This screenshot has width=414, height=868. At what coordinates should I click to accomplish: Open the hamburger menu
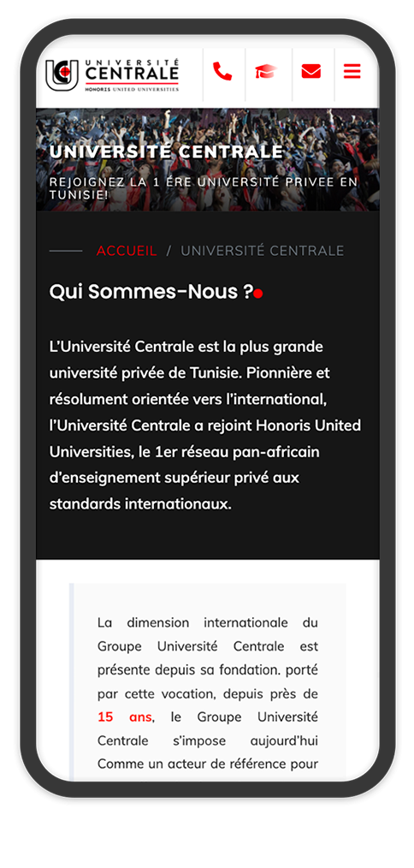pos(352,71)
